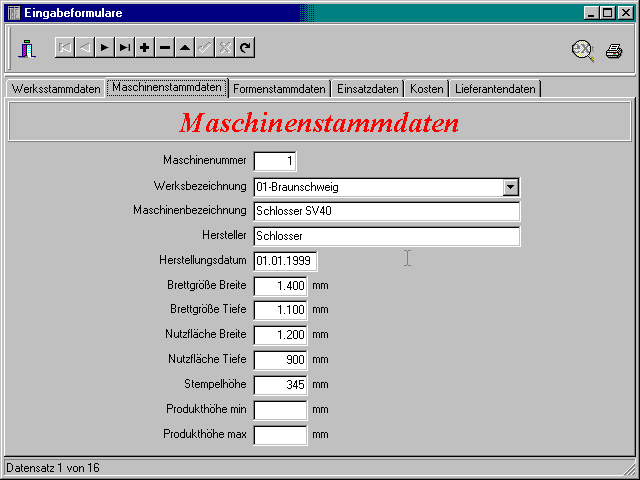Viewport: 640px width, 480px height.
Task: Select the Einsatzdaten tab
Action: pos(368,89)
